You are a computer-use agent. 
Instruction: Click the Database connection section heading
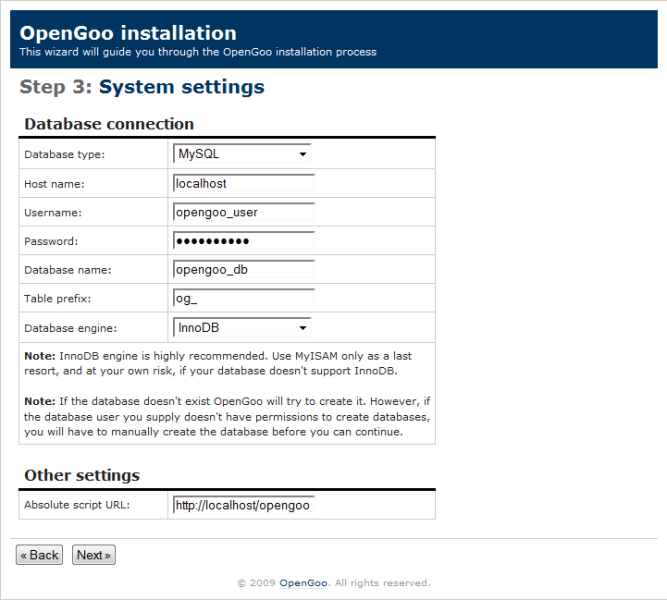point(109,124)
